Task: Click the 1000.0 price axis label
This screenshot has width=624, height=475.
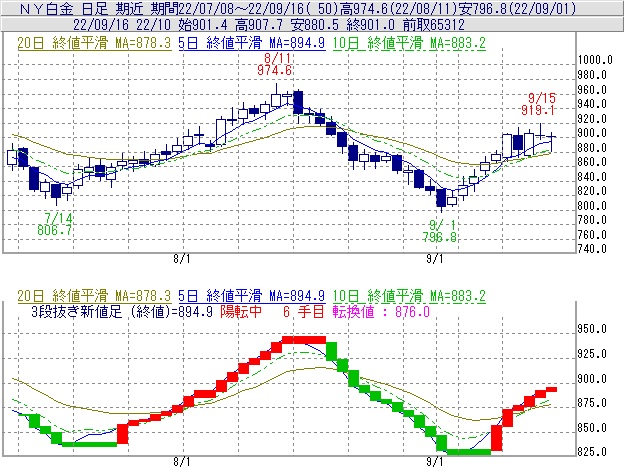Action: (595, 60)
